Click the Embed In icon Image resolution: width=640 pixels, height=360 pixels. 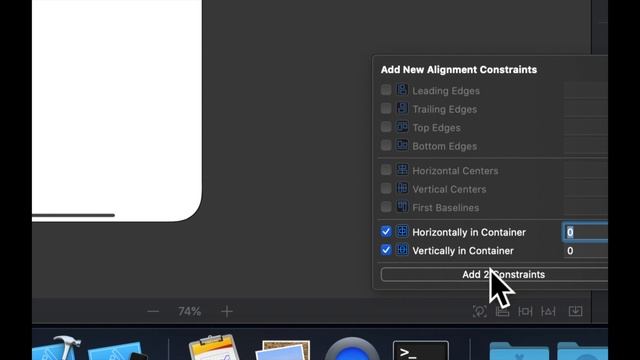click(576, 311)
